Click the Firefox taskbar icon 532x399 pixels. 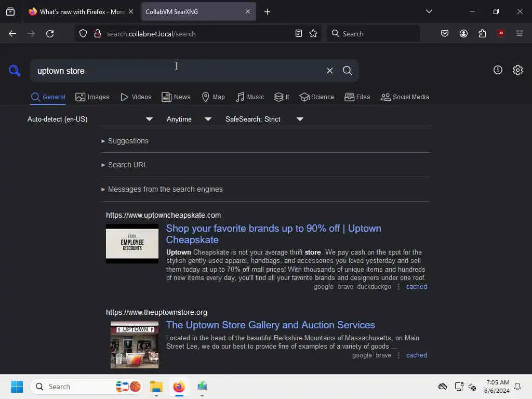179,387
